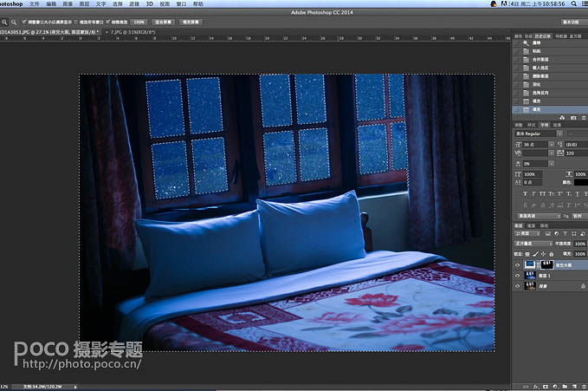Set history brush source box beside 羽化
588x391 pixels.
pyautogui.click(x=516, y=84)
